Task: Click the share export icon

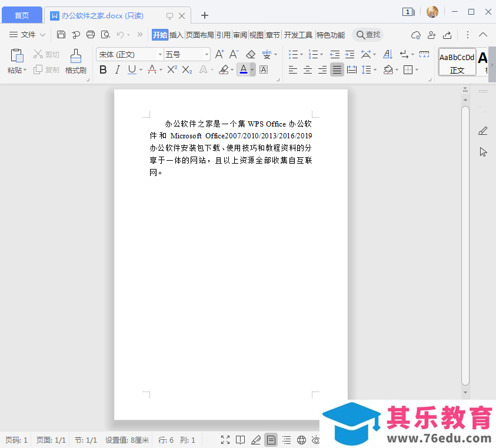Action: click(x=447, y=35)
